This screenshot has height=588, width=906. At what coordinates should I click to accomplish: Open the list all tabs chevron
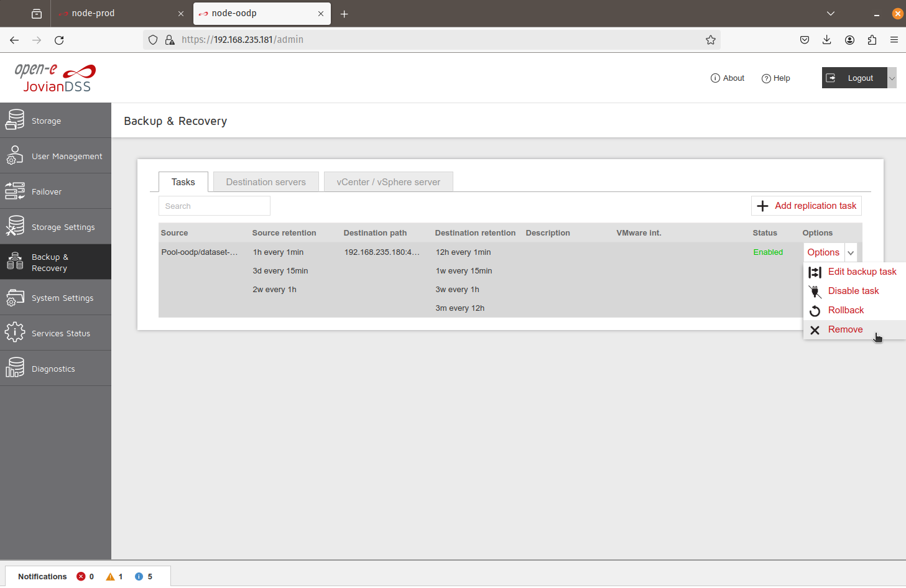[831, 13]
